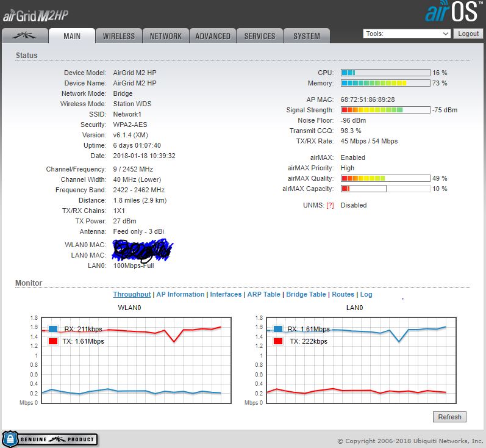Click the airMAX Capacity bar
The image size is (486, 448).
click(385, 189)
